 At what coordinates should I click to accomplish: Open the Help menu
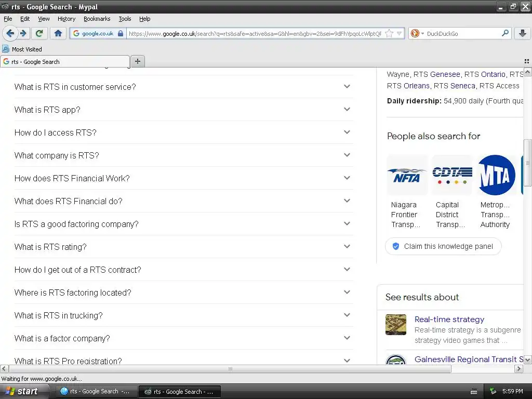(x=144, y=19)
